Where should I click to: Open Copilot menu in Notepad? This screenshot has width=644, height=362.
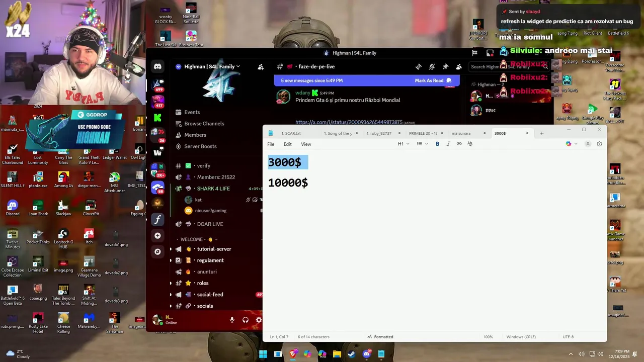[572, 144]
